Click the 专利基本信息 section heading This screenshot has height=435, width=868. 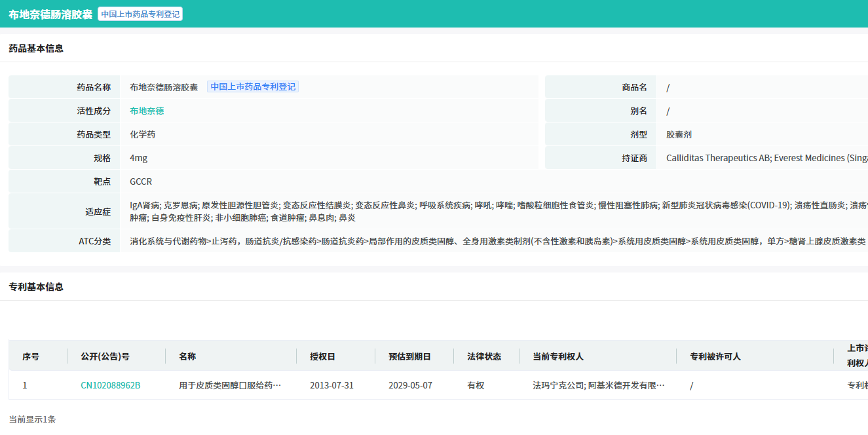[36, 287]
